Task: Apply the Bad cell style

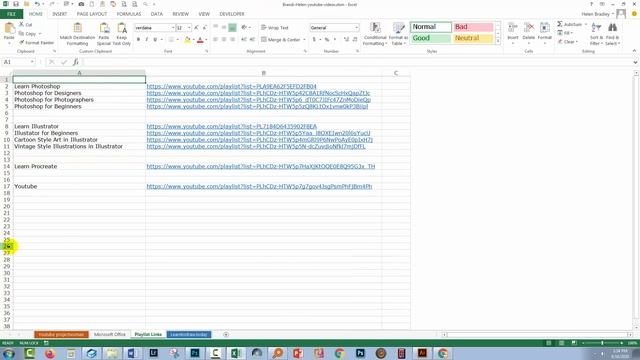Action: click(x=473, y=27)
